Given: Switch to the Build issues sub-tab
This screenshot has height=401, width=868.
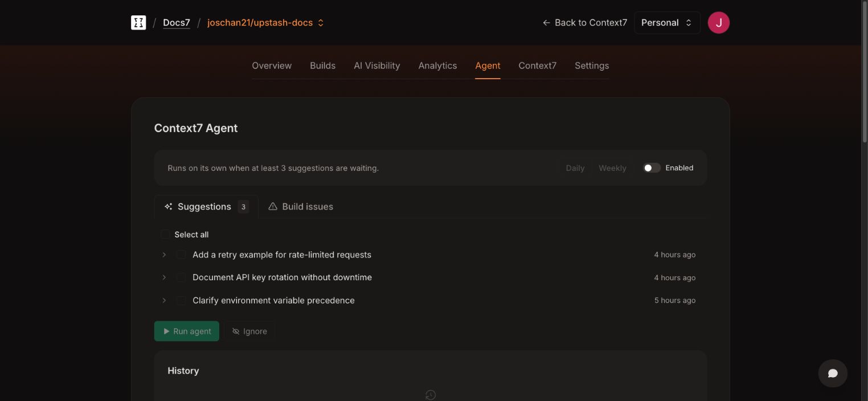Looking at the screenshot, I should tap(301, 207).
